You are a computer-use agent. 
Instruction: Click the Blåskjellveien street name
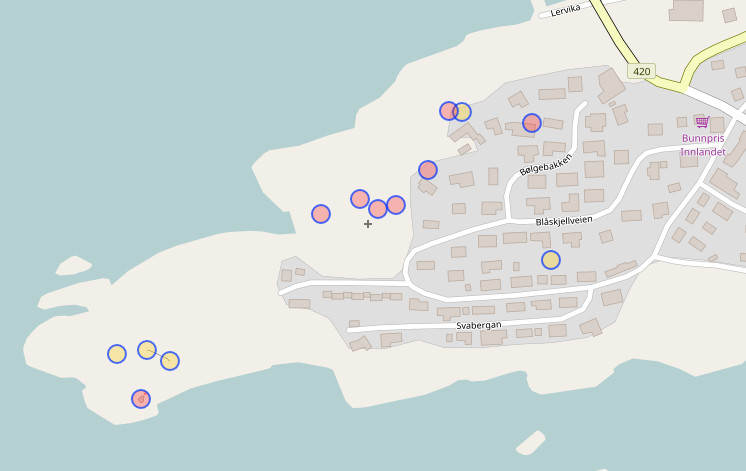[x=564, y=220]
